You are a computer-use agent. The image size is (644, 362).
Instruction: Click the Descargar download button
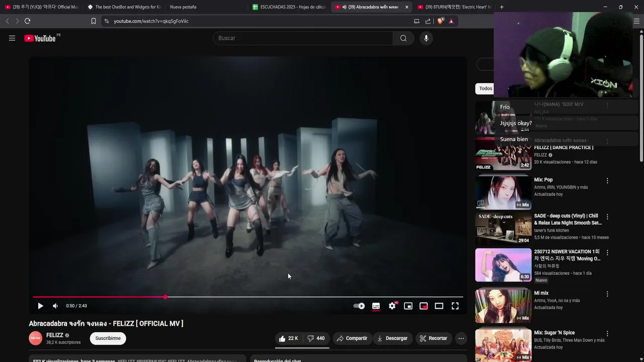392,338
